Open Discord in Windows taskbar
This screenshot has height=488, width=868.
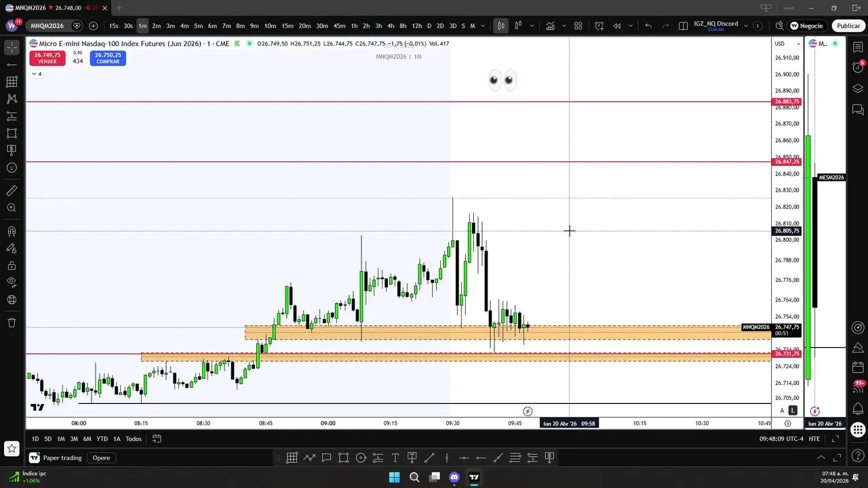tap(454, 477)
